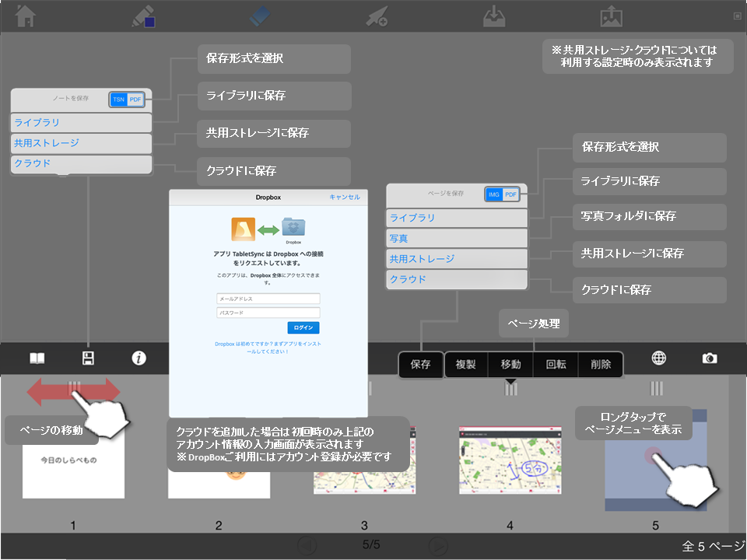Choose PDF format in note save popup
This screenshot has height=560, width=747.
135,100
